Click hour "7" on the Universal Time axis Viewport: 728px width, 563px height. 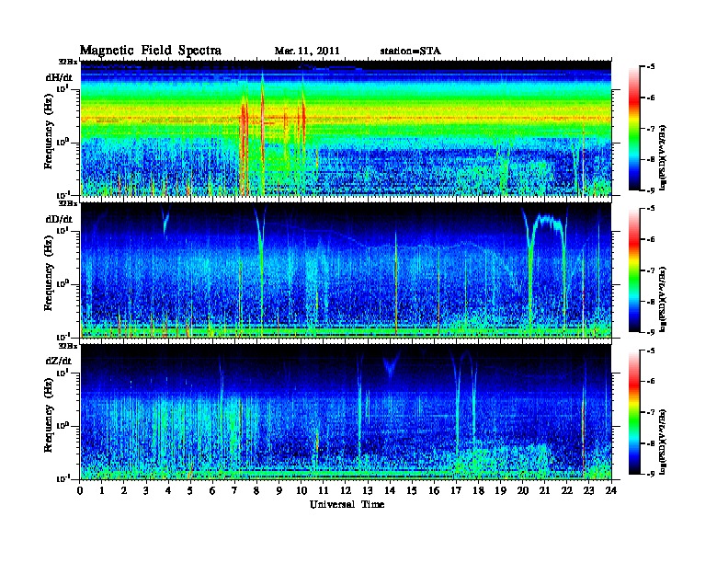click(x=235, y=490)
